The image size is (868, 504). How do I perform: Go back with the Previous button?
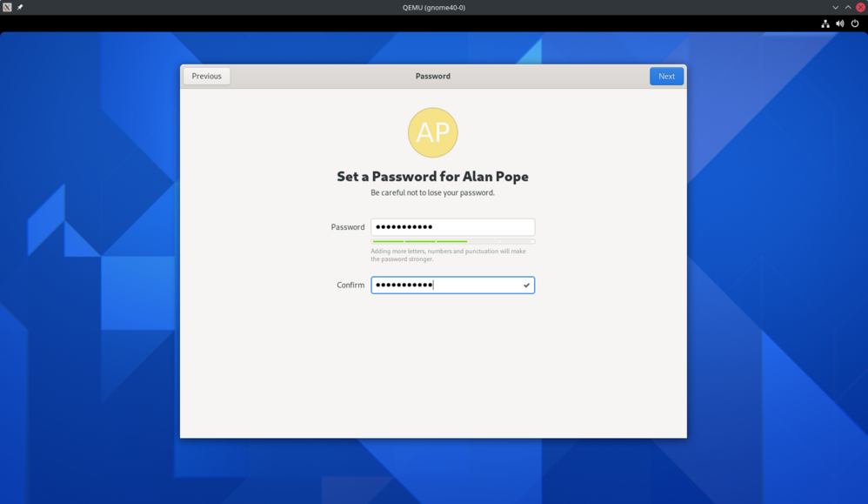tap(206, 77)
